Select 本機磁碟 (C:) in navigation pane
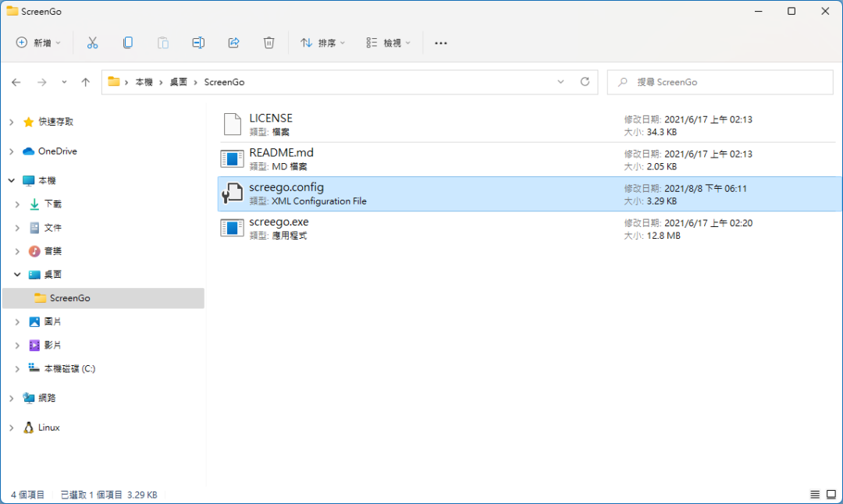Viewport: 843px width, 504px height. click(70, 368)
